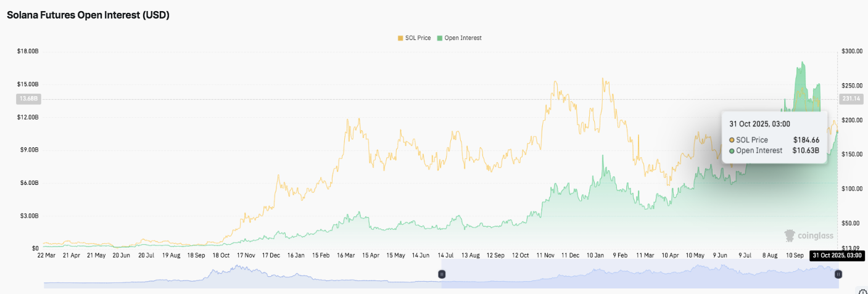This screenshot has width=868, height=294.
Task: Click the 13.68B crosshair label on left axis
Action: click(x=28, y=99)
